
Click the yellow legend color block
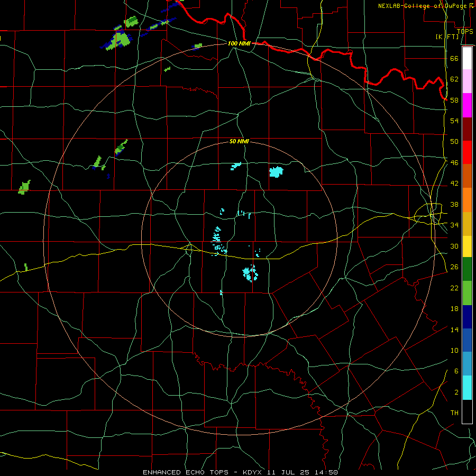(x=467, y=246)
